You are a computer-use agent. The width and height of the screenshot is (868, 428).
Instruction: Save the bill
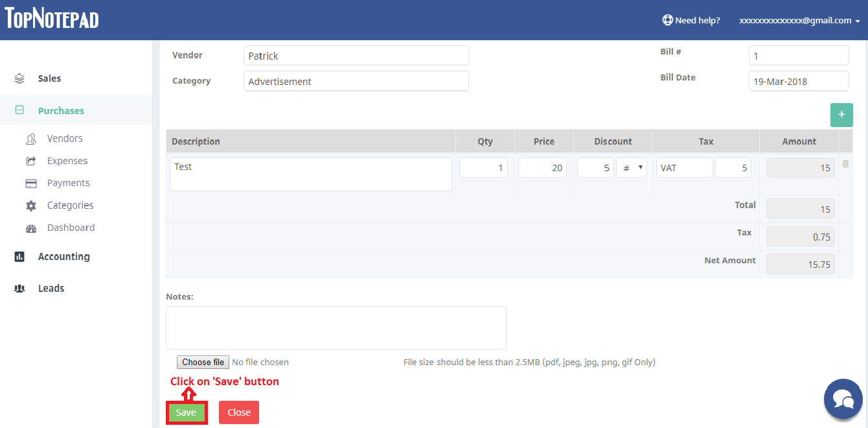[x=187, y=412]
